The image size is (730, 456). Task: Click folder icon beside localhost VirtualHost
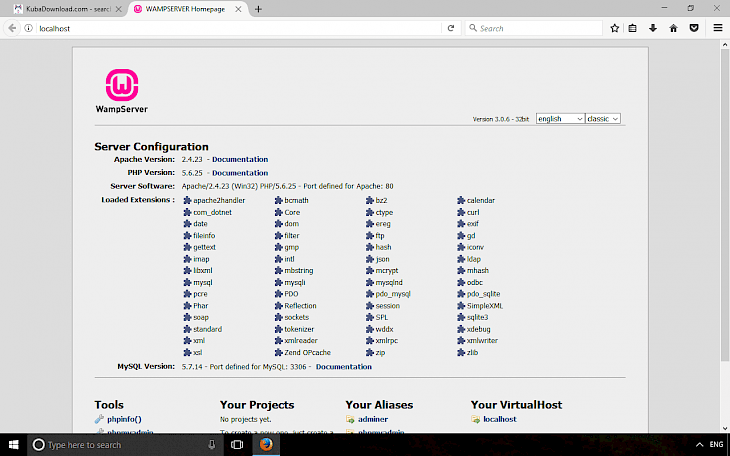(x=475, y=419)
